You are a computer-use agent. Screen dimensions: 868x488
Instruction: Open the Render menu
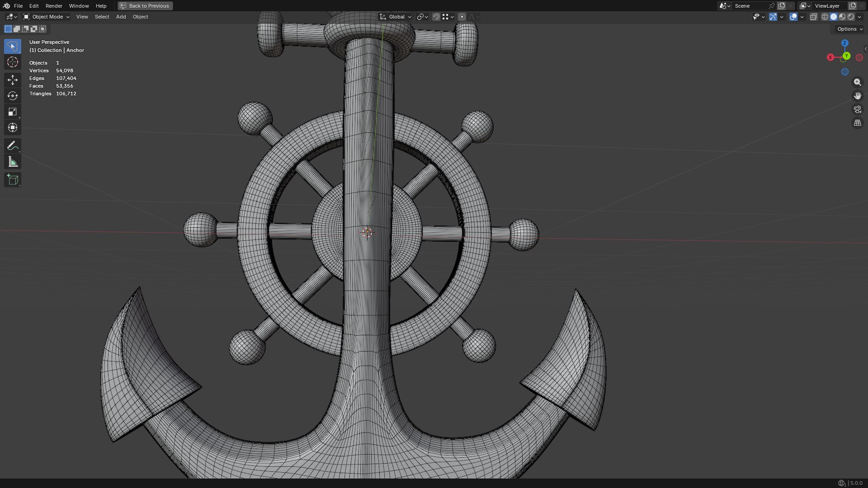(54, 6)
